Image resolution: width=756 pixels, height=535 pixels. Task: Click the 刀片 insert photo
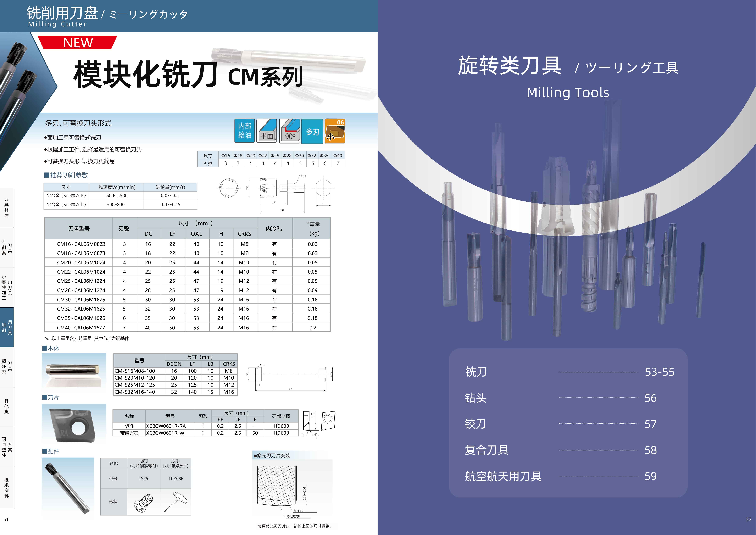point(74,424)
